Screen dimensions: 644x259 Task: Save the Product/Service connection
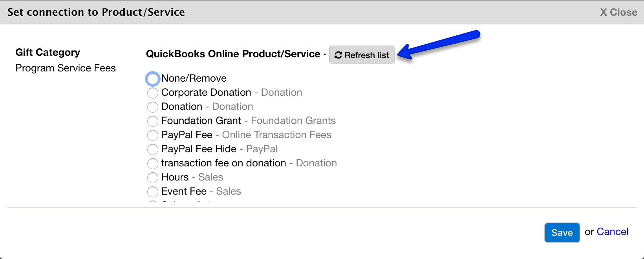[562, 232]
